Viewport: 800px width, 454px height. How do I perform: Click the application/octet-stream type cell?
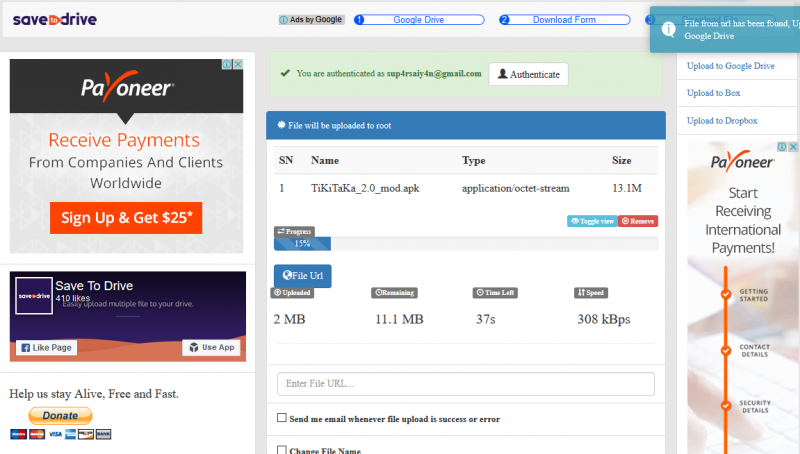pyautogui.click(x=515, y=188)
